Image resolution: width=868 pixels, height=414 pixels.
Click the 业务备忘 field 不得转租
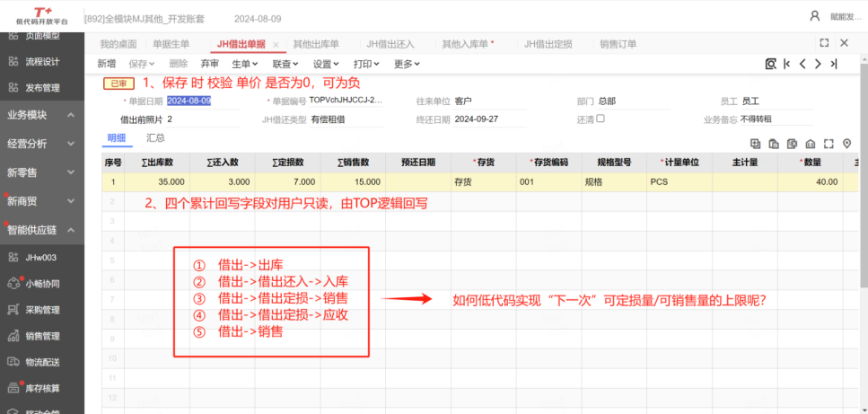[x=776, y=119]
